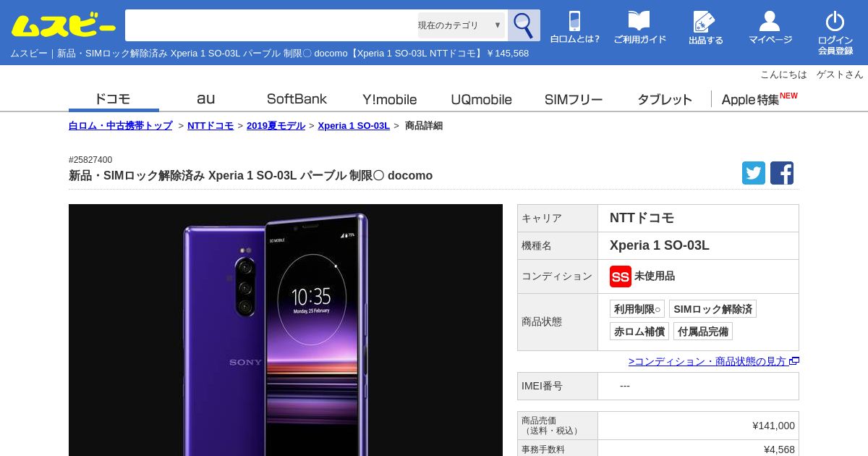Focus the search text field

pyautogui.click(x=271, y=25)
